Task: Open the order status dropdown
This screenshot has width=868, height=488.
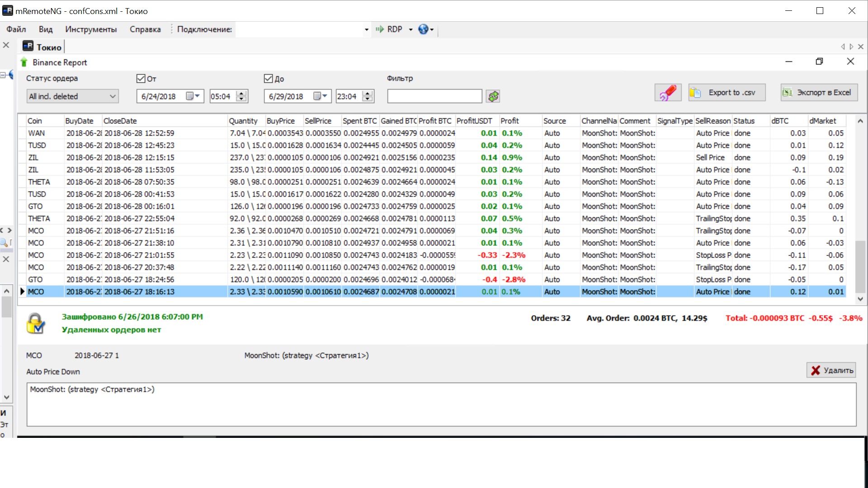Action: pos(113,96)
